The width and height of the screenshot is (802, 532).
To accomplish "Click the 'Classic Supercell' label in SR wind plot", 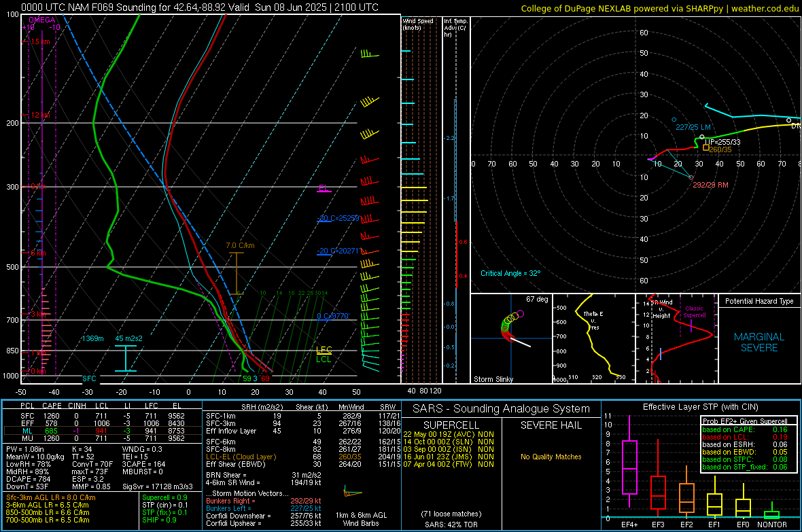I will pyautogui.click(x=695, y=312).
